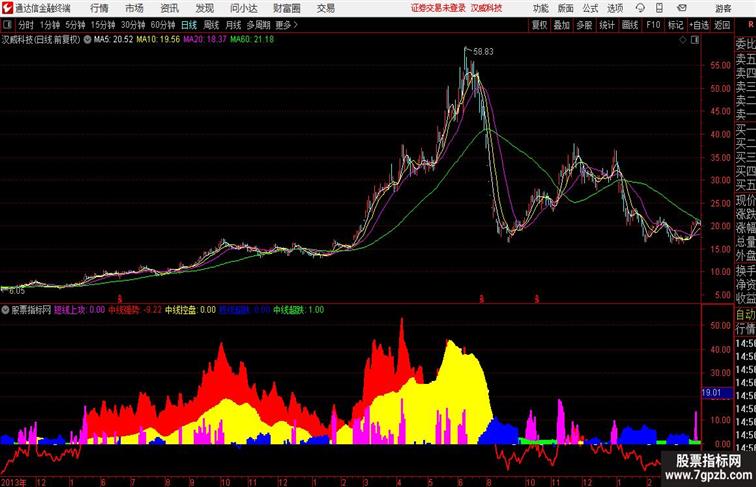
Task: Expand the 股票指标网 indicator dropdown arrow
Action: coord(5,310)
